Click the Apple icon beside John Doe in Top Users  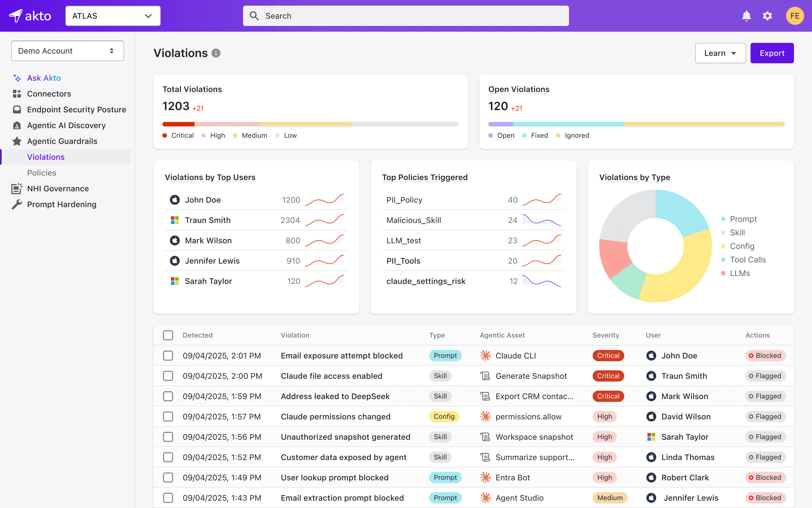175,200
